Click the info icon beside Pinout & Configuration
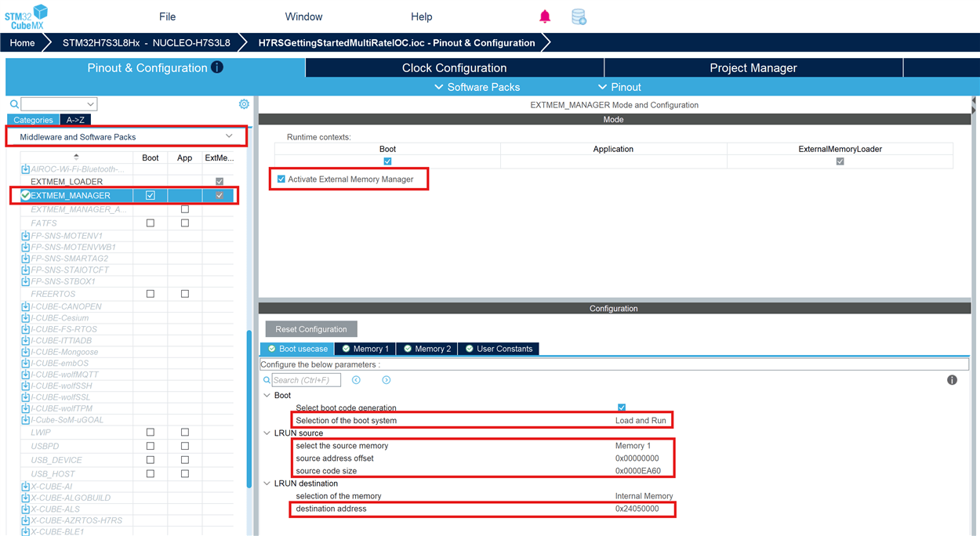This screenshot has width=980, height=536. point(217,67)
